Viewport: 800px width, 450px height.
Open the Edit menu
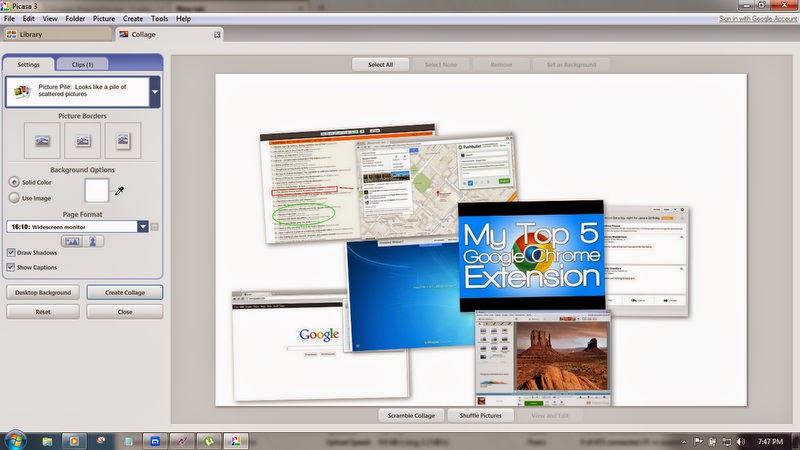[x=29, y=19]
